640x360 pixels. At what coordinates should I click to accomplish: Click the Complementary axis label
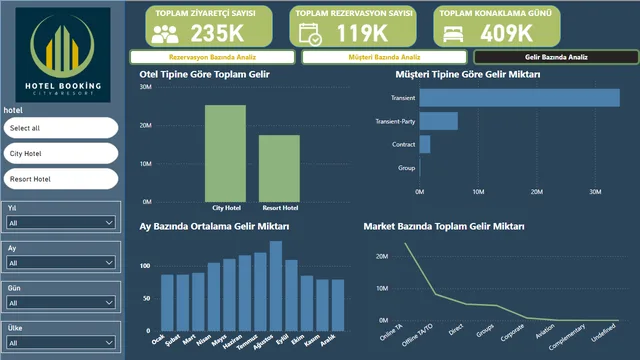pyautogui.click(x=567, y=337)
